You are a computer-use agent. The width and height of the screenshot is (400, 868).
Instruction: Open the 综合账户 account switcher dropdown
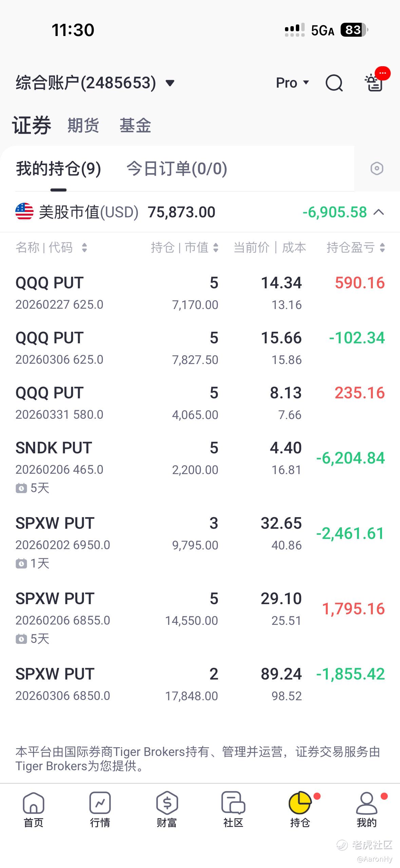[x=95, y=83]
